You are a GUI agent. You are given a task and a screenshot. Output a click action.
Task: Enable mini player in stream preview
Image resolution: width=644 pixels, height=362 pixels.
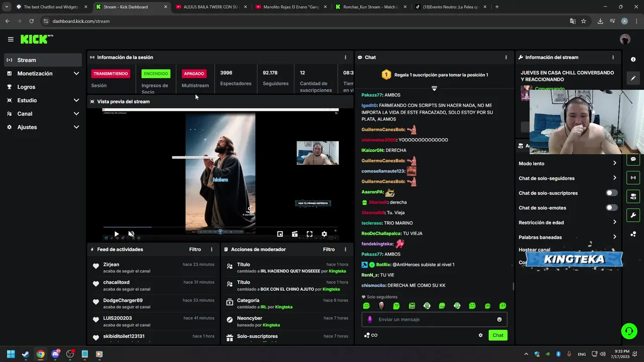click(x=280, y=234)
